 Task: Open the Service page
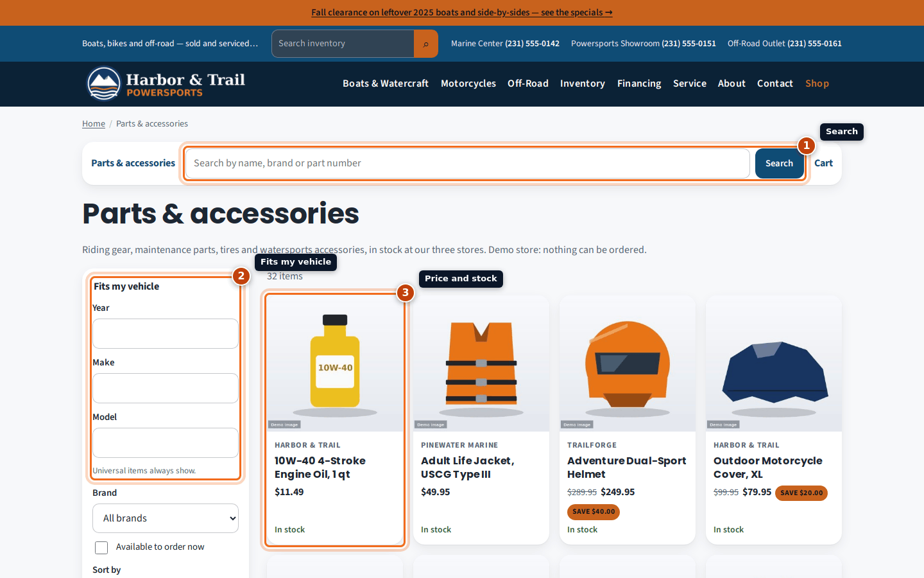coord(690,83)
